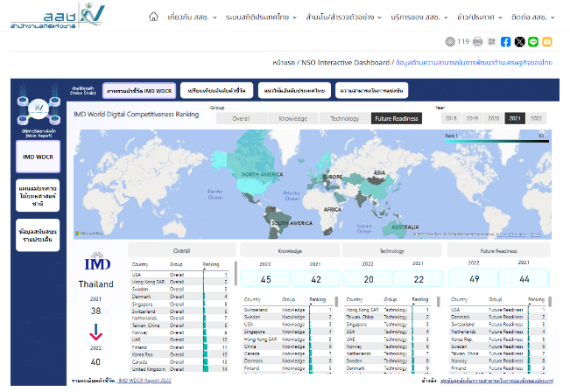
Task: Click the Switzerland row in Knowledge table
Action: (287, 310)
